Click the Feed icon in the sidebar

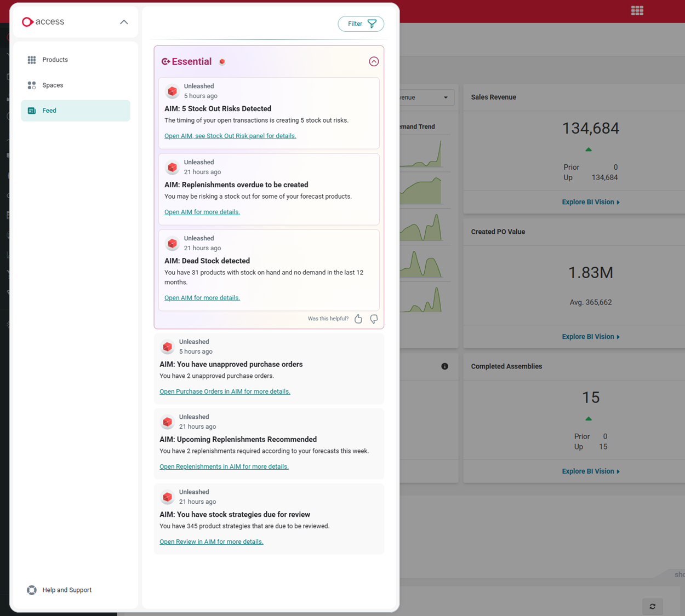pos(32,110)
